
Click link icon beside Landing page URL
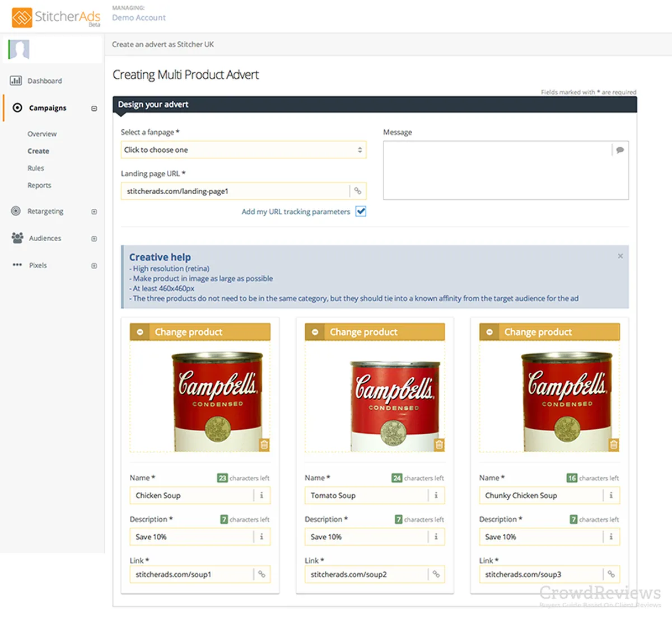tap(358, 191)
